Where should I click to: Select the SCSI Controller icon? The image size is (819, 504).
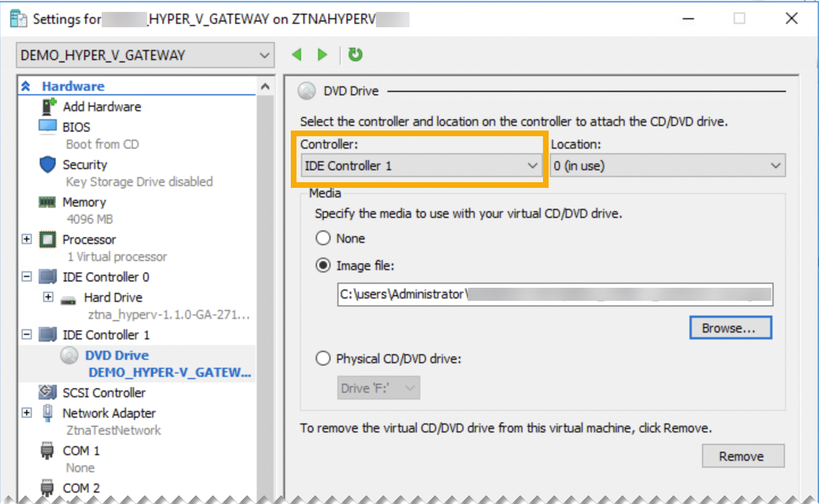coord(47,392)
